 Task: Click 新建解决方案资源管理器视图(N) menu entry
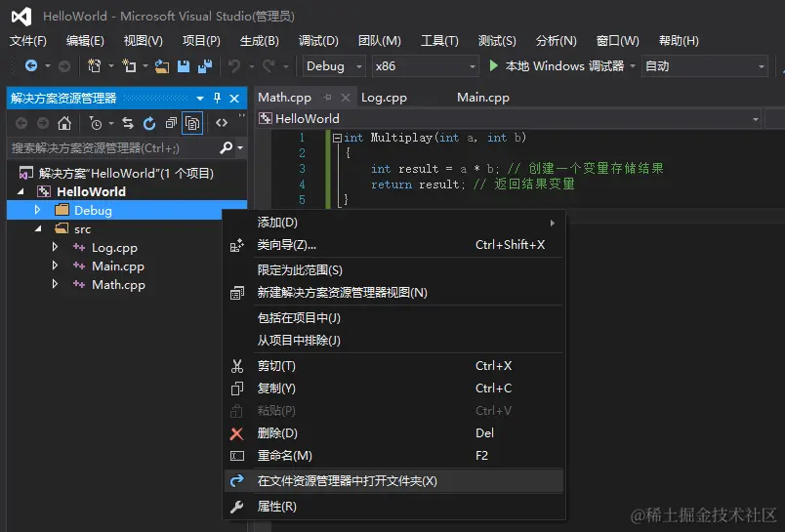(x=394, y=293)
